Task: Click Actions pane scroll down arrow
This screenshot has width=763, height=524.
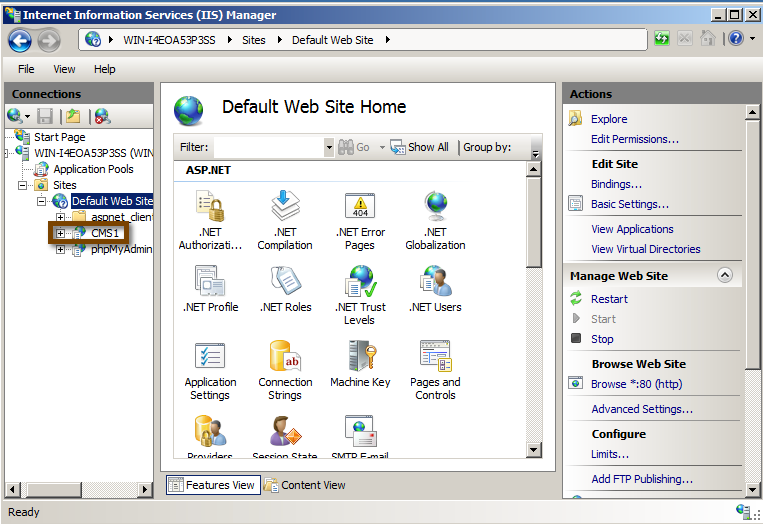Action: coord(752,489)
